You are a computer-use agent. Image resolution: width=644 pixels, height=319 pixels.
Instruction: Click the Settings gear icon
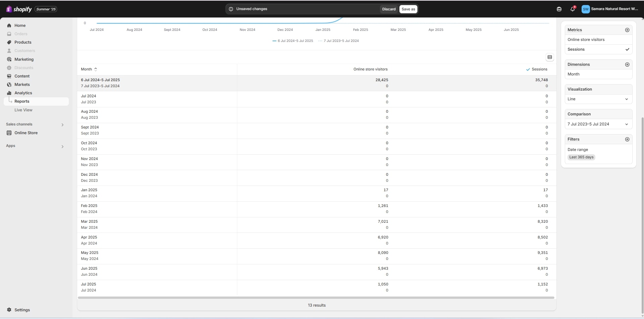(9, 310)
